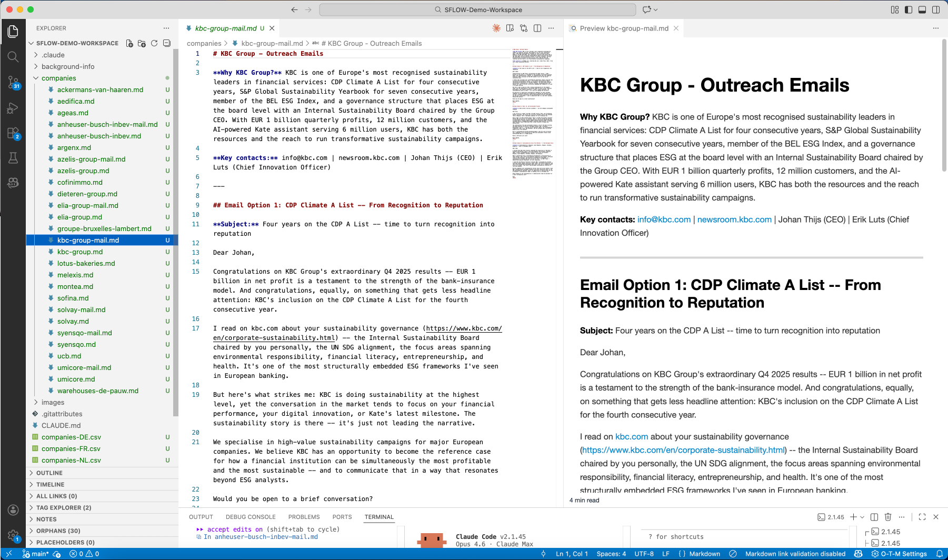Split the editor using the split icon
The width and height of the screenshot is (948, 560).
(536, 28)
